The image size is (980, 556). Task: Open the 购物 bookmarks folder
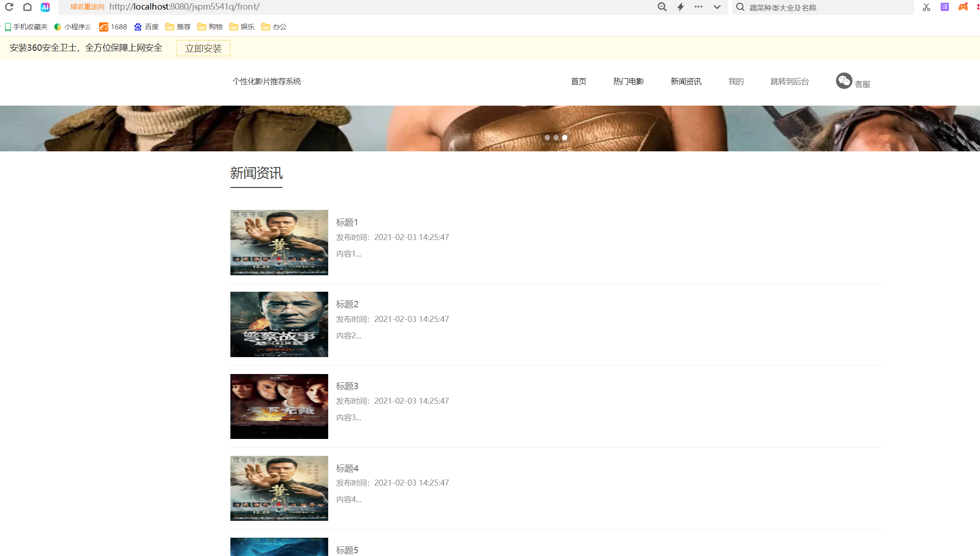(210, 27)
